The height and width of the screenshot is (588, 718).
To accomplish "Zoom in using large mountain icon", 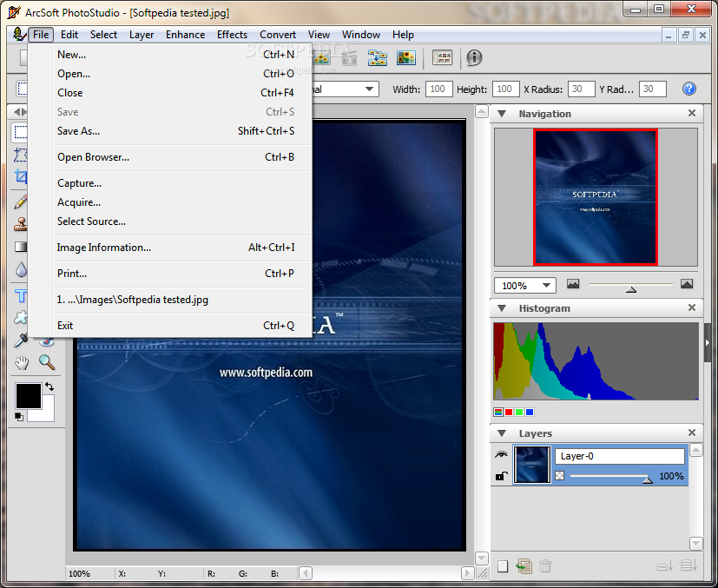I will 687,284.
